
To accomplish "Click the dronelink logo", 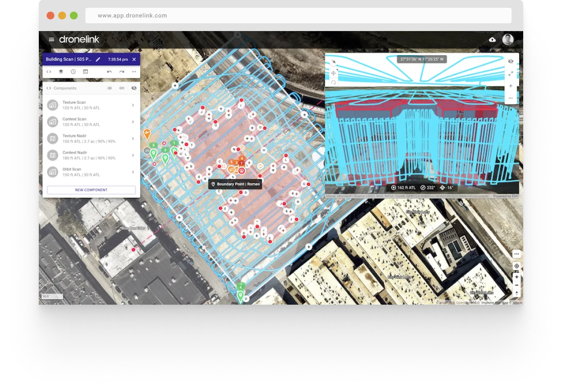I will click(x=79, y=39).
